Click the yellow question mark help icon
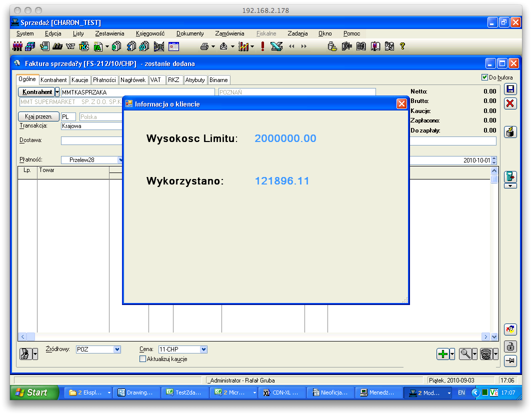Image resolution: width=532 pixels, height=415 pixels. pyautogui.click(x=402, y=46)
